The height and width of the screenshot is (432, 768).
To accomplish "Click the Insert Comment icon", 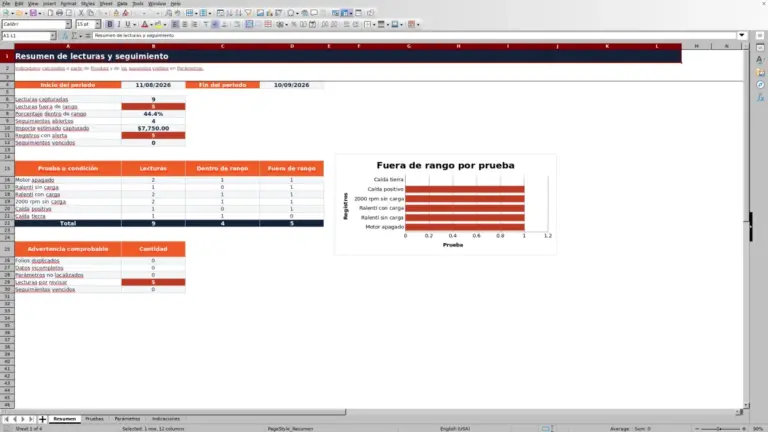I will [x=314, y=13].
